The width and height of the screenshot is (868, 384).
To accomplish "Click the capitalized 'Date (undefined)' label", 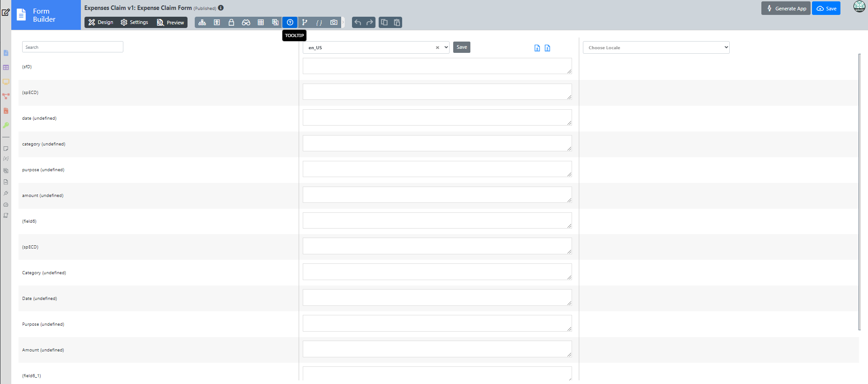I will (40, 299).
